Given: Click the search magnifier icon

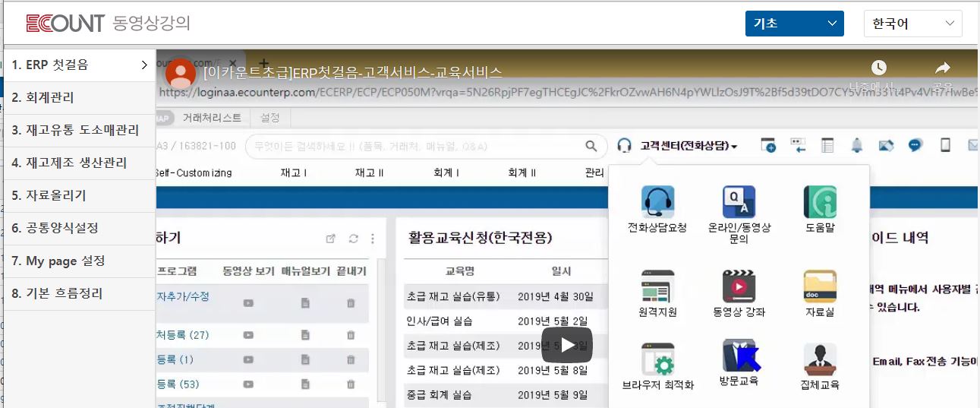Looking at the screenshot, I should click(x=591, y=146).
